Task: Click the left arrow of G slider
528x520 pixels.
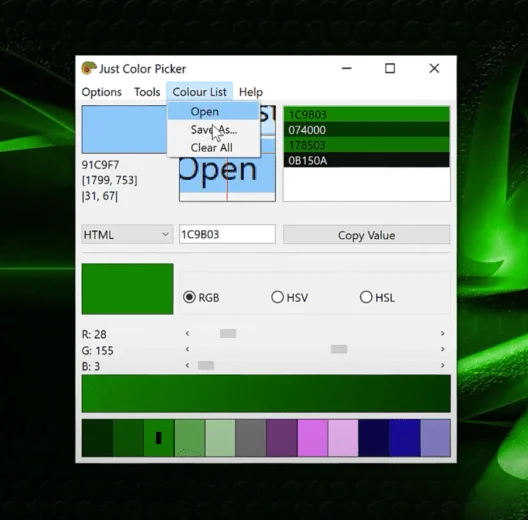Action: [x=188, y=349]
